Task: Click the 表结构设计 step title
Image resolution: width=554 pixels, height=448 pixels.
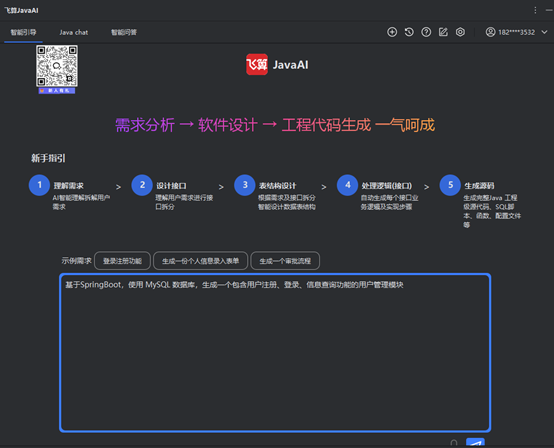Action: (x=278, y=186)
